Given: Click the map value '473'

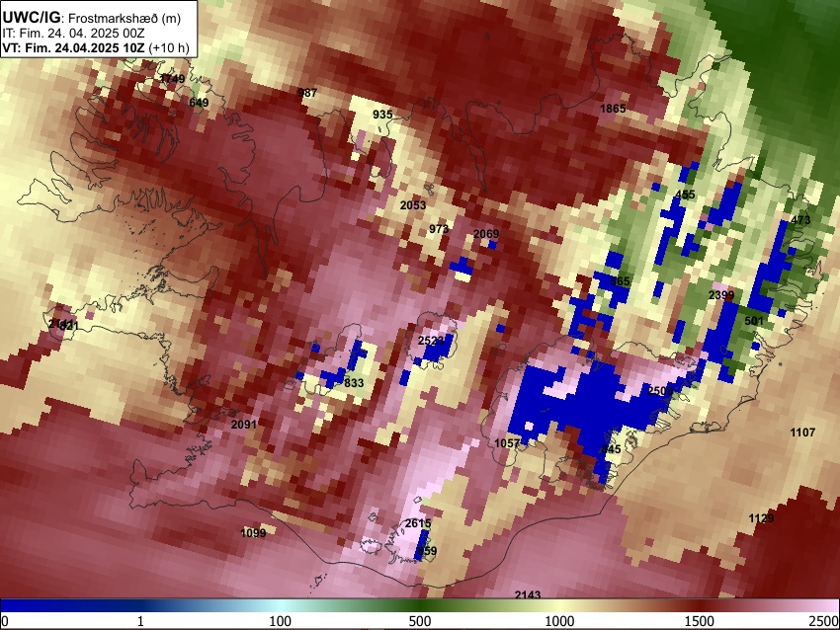Looking at the screenshot, I should (x=800, y=220).
